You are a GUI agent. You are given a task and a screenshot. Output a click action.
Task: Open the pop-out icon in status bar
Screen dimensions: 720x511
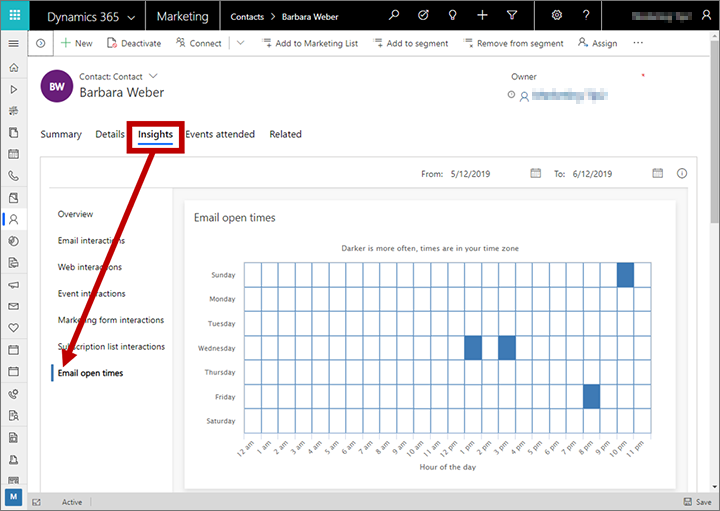[x=37, y=502]
